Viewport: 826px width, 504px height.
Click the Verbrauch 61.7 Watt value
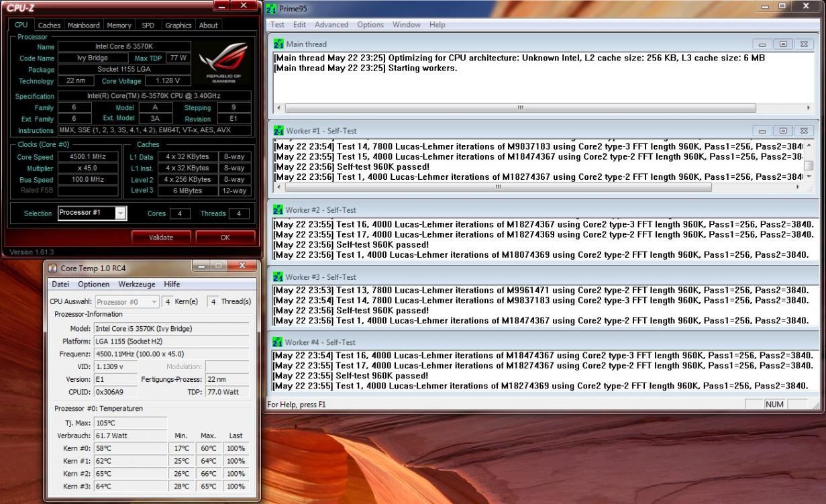click(x=130, y=436)
